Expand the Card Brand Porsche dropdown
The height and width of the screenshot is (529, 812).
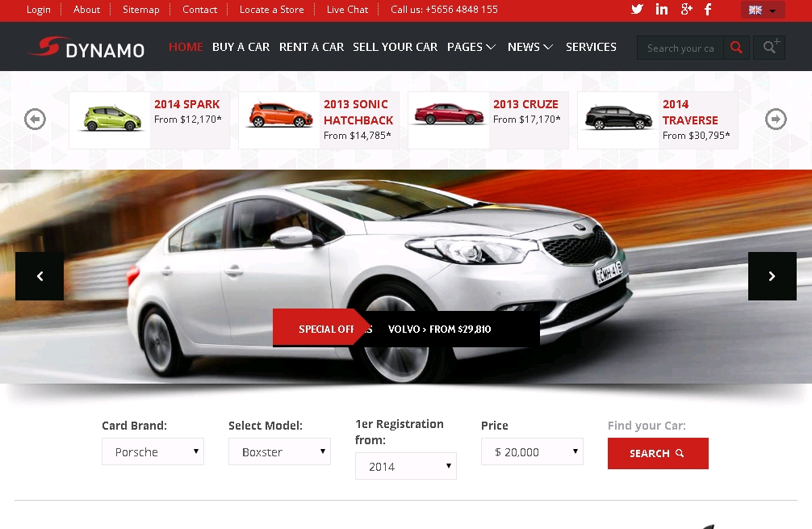click(x=153, y=451)
